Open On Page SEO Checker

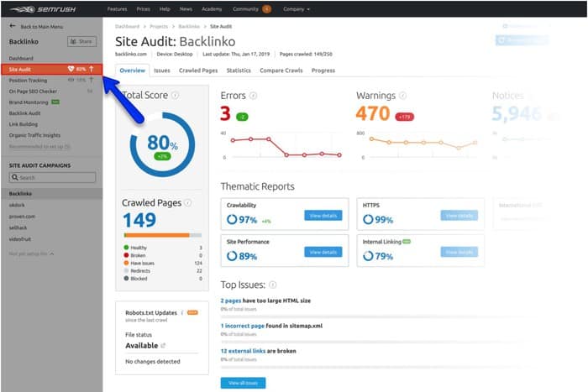(x=33, y=91)
